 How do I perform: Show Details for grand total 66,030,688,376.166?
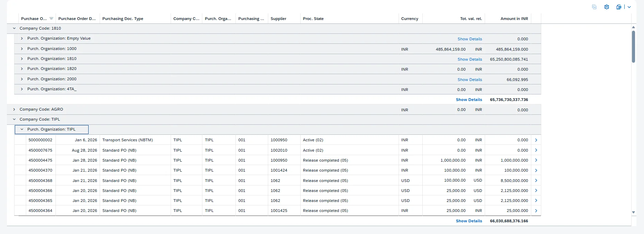coord(469,221)
